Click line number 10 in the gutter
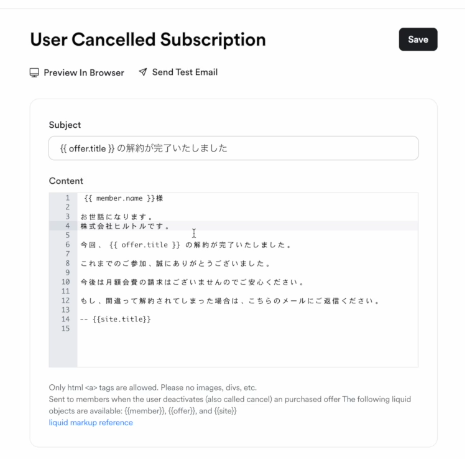Viewport: 465px width, 459px height. 66,282
